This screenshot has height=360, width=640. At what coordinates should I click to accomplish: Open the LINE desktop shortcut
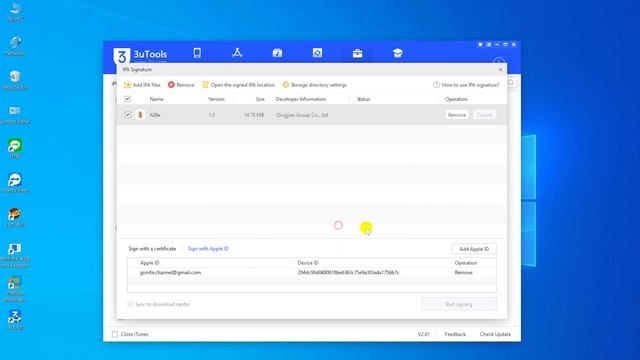[15, 149]
